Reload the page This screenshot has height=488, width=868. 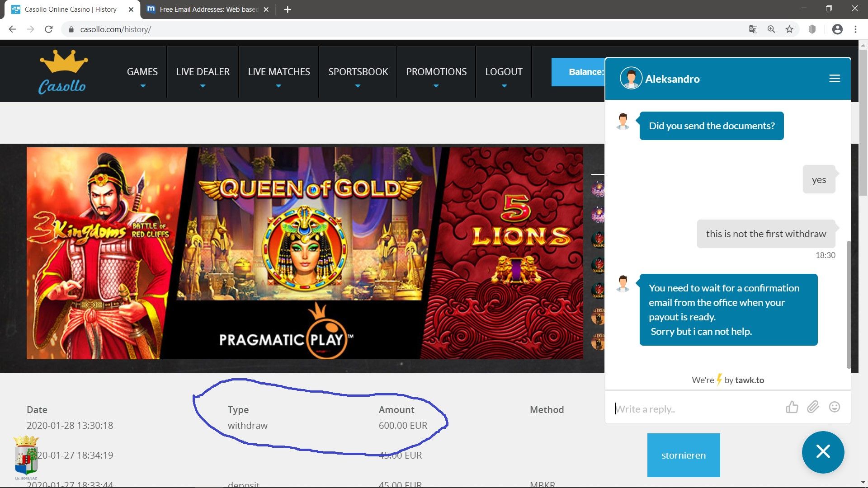coord(49,29)
